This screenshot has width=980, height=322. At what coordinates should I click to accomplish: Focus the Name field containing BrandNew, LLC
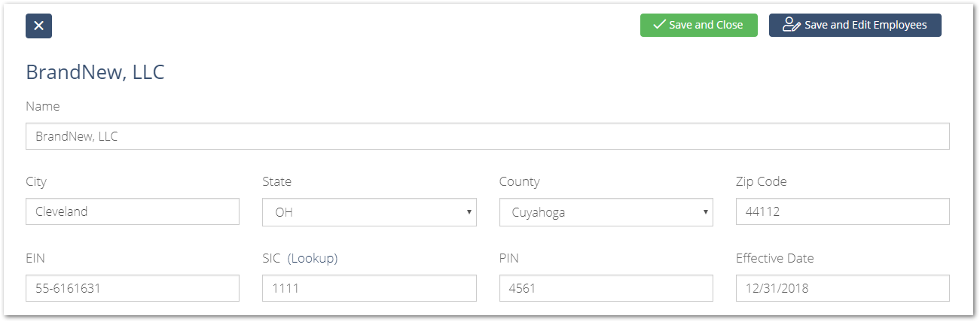pyautogui.click(x=487, y=136)
